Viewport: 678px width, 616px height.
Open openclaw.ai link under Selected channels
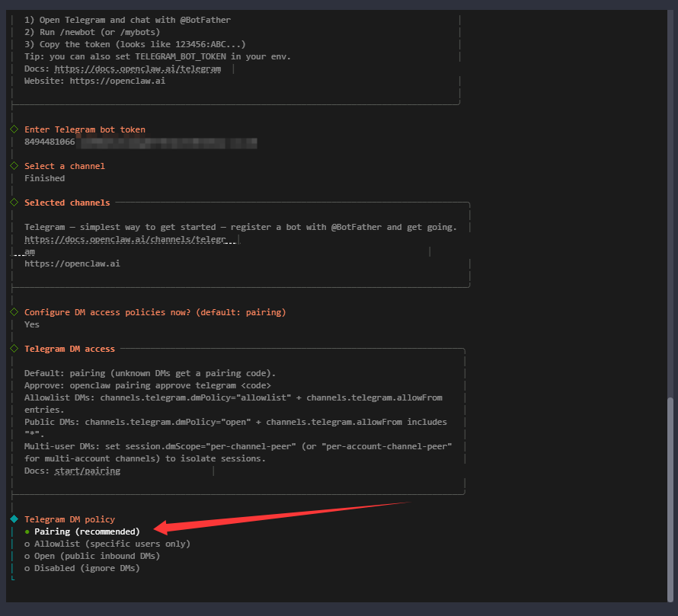pos(72,263)
